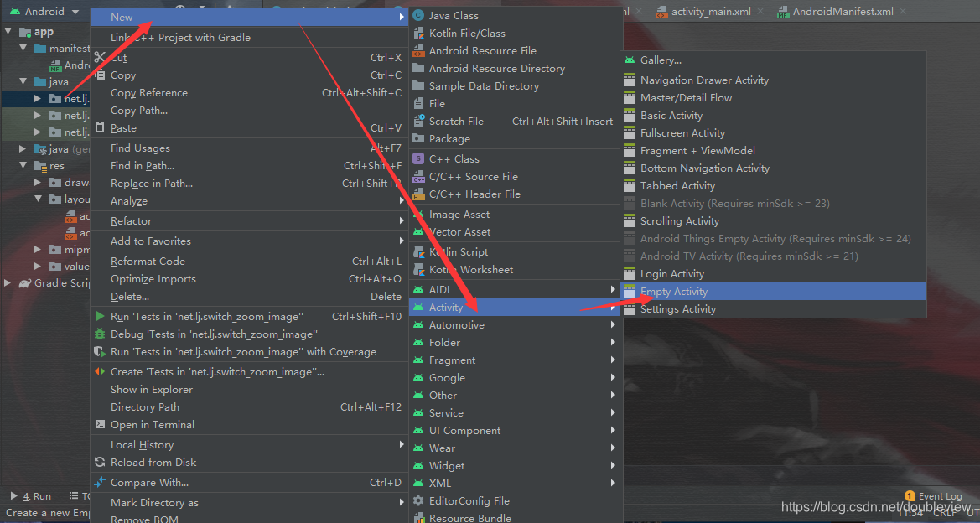Select Mark Directory as
Viewport: 980px width, 523px height.
click(x=249, y=502)
